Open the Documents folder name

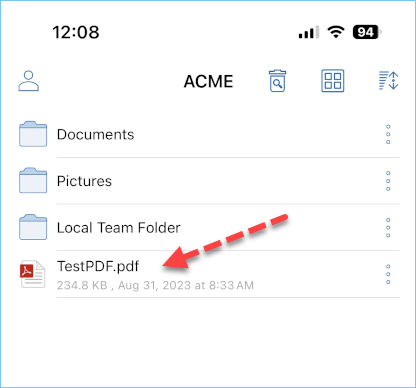tap(96, 135)
